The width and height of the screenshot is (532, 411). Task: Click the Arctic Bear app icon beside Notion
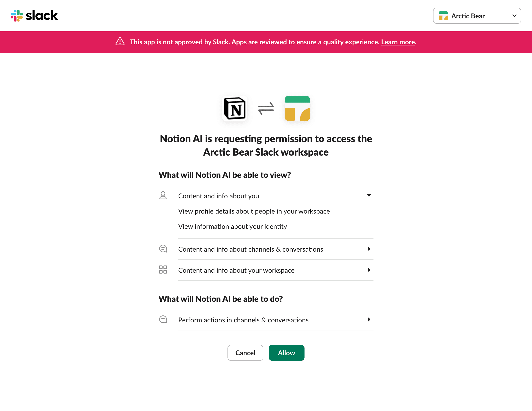(x=297, y=109)
